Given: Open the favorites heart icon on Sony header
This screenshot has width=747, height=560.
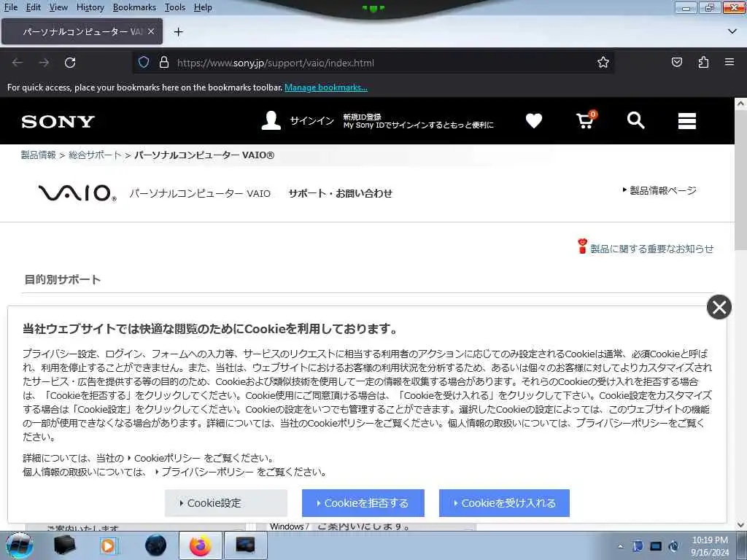Looking at the screenshot, I should [x=533, y=121].
